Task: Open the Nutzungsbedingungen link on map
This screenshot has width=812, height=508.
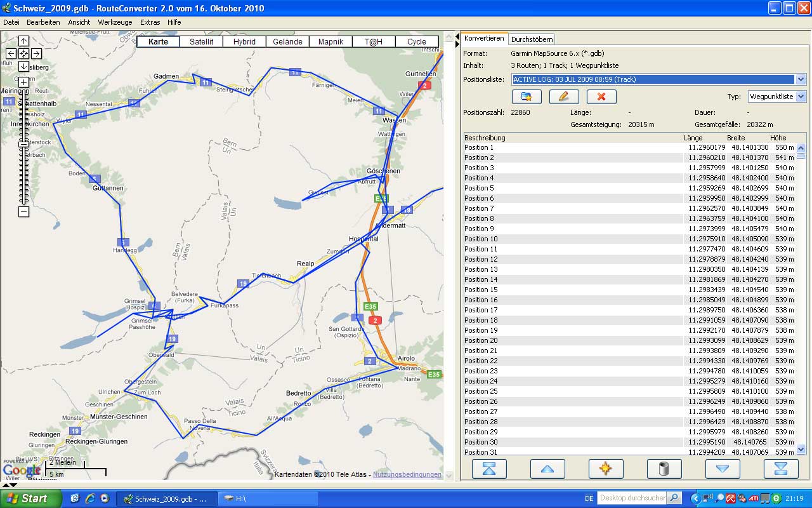Action: (x=407, y=475)
